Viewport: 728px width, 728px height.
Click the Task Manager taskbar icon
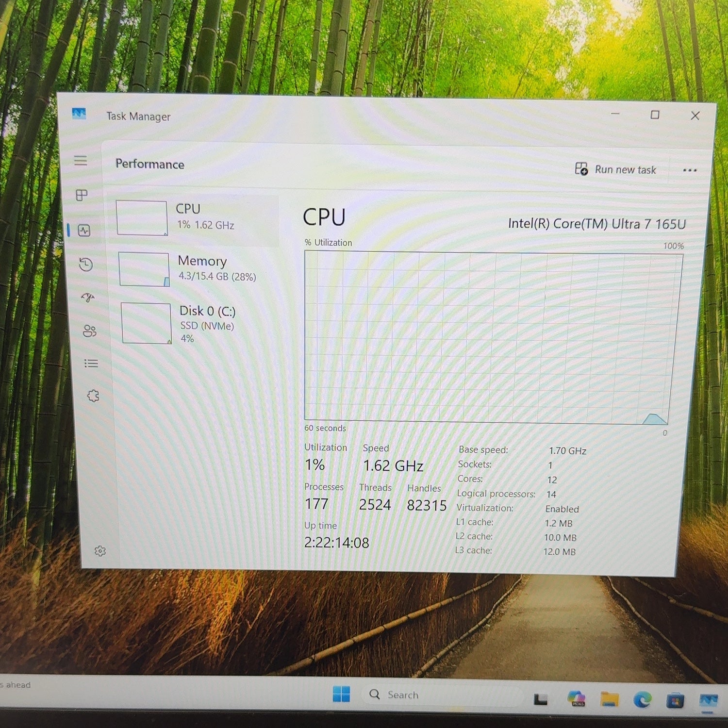click(x=708, y=701)
